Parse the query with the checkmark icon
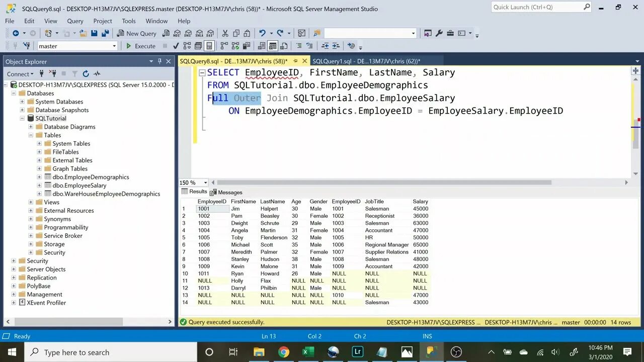Image resolution: width=644 pixels, height=362 pixels. [x=176, y=46]
